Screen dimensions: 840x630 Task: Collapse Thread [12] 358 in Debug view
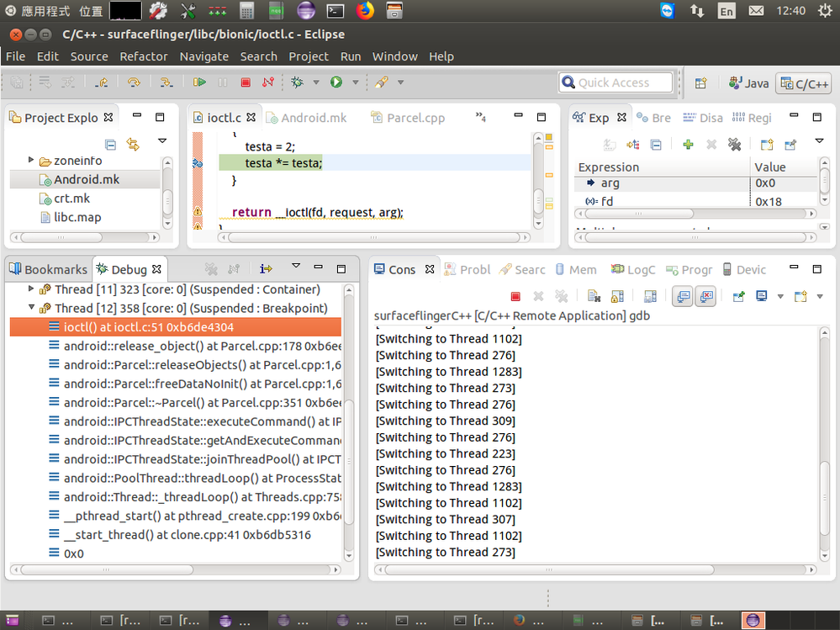coord(31,308)
